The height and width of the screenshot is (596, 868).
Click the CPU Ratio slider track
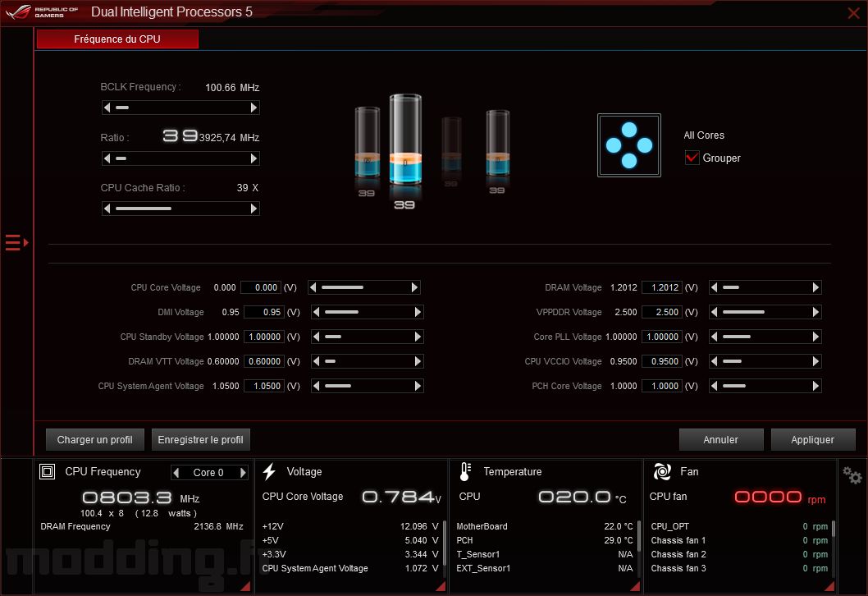tap(180, 158)
